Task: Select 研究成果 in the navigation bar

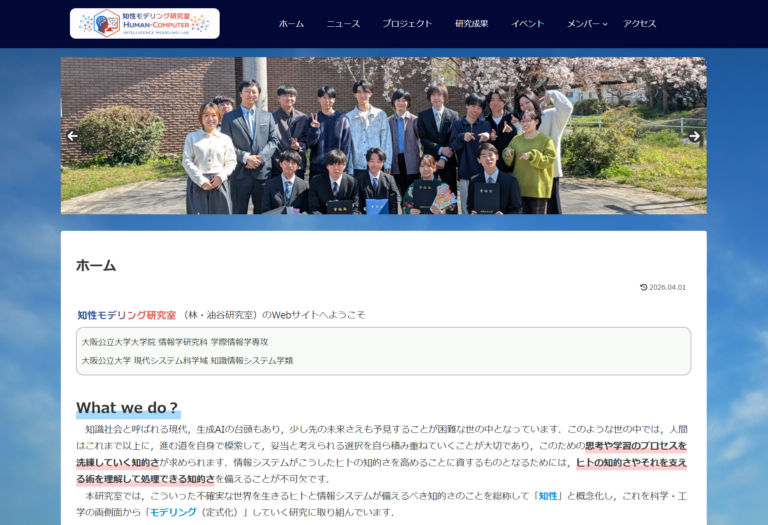Action: point(472,24)
